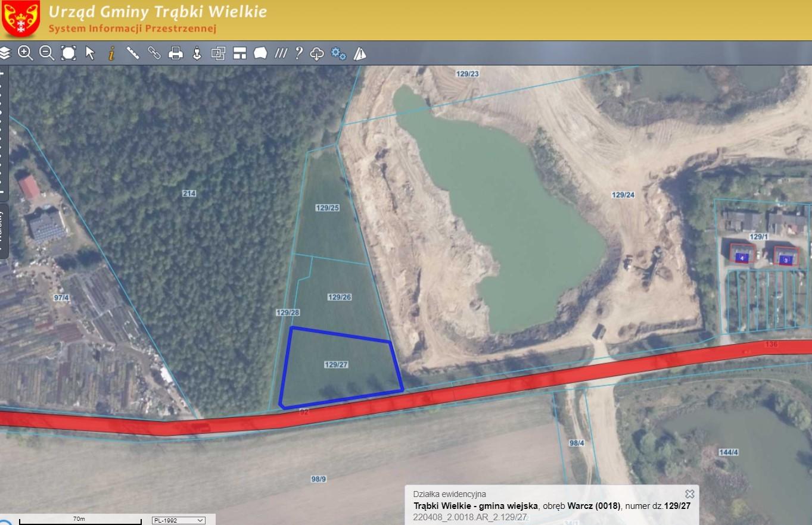The height and width of the screenshot is (525, 812).
Task: Select the ruler measure tool
Action: click(133, 53)
